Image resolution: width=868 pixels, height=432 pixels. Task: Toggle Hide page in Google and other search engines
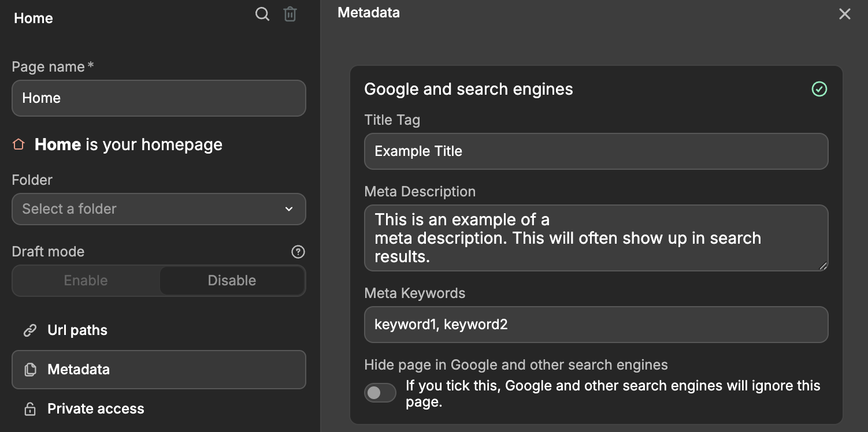click(x=380, y=392)
